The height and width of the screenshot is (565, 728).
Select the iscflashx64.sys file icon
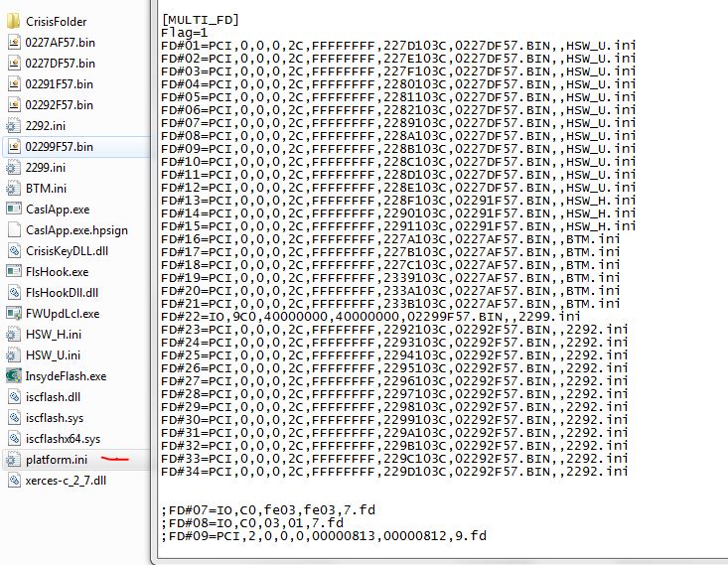14,439
